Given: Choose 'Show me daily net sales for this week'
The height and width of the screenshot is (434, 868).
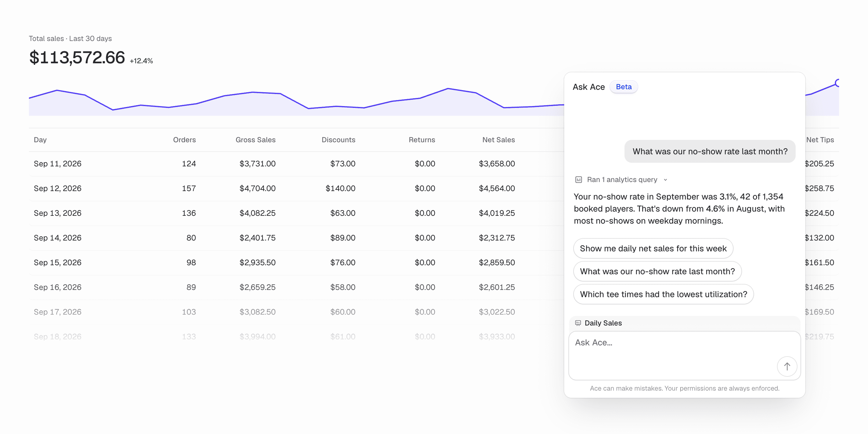Looking at the screenshot, I should point(653,248).
